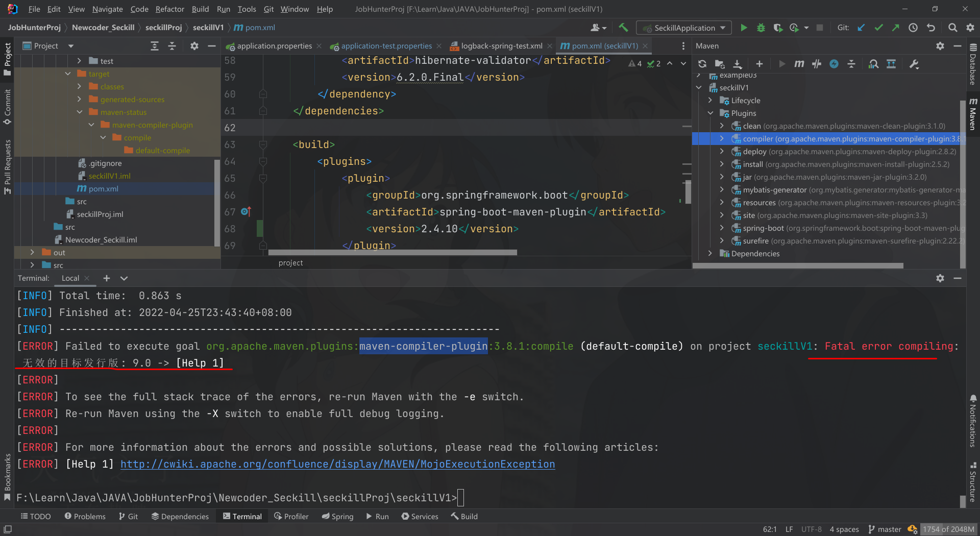Toggle the Commit tool window stripe button
This screenshot has height=536, width=980.
point(7,107)
